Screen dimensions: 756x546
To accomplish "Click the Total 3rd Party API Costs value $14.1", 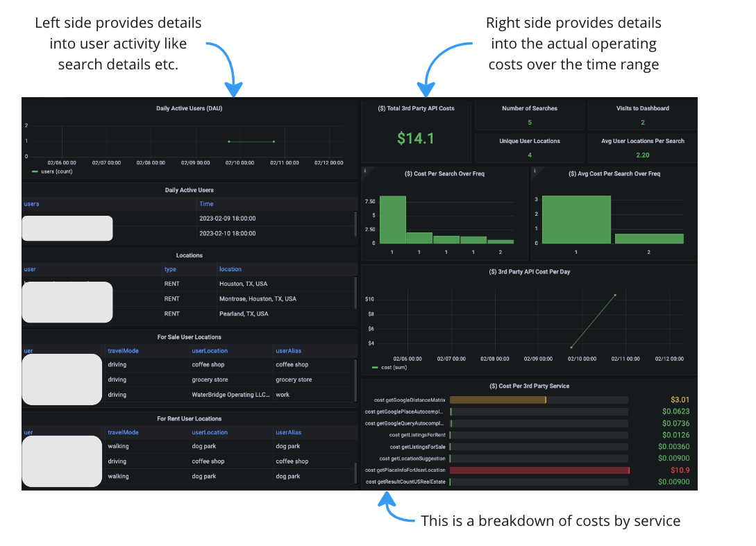I will pyautogui.click(x=415, y=139).
